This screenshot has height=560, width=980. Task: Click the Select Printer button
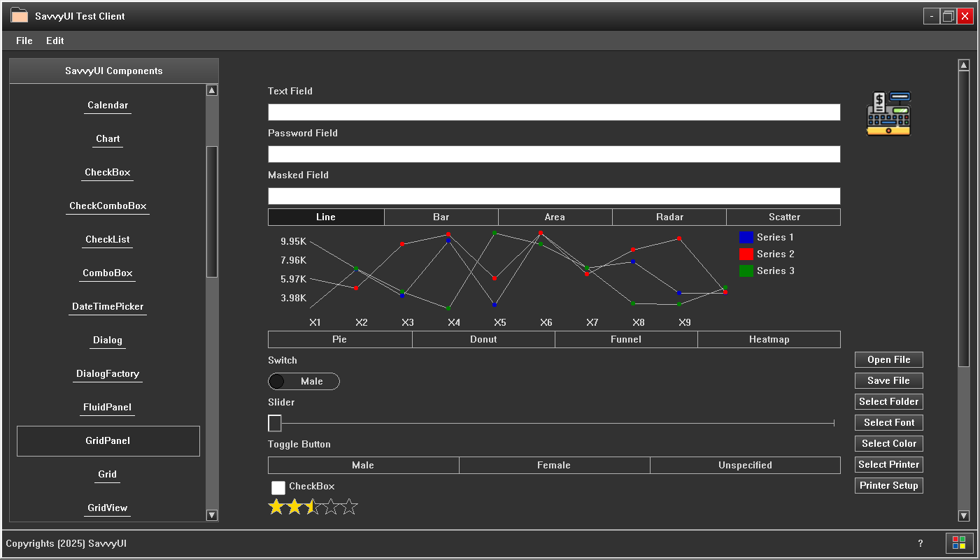click(x=888, y=464)
